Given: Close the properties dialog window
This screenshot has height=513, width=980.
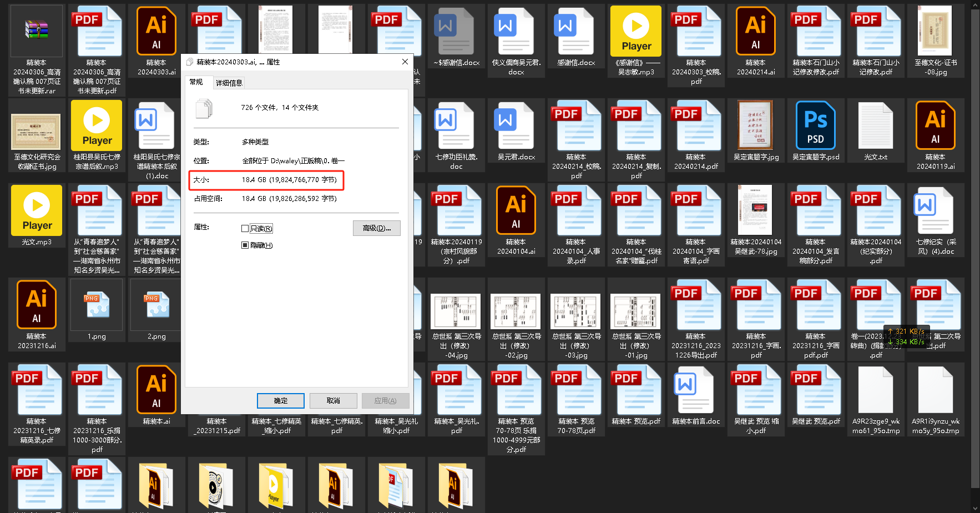Looking at the screenshot, I should [405, 62].
